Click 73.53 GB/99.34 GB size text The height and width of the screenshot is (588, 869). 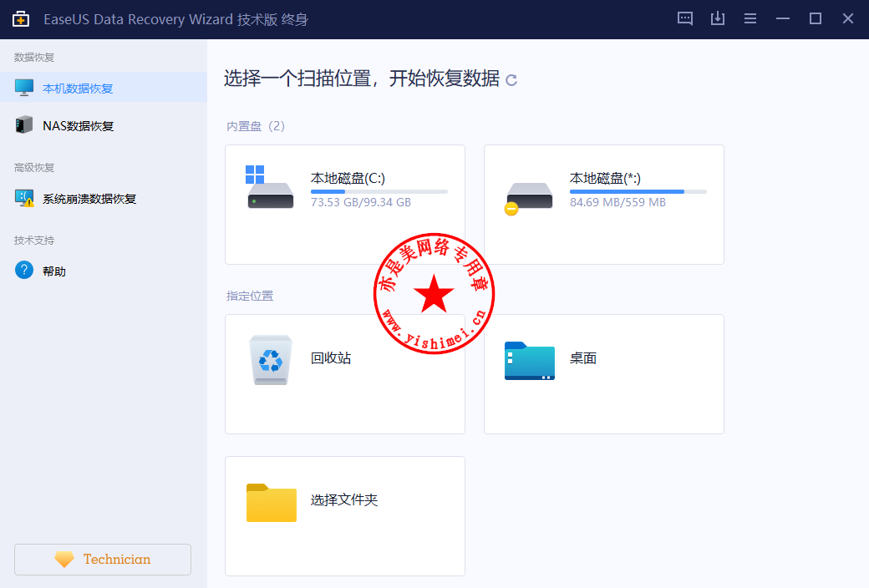[x=361, y=202]
